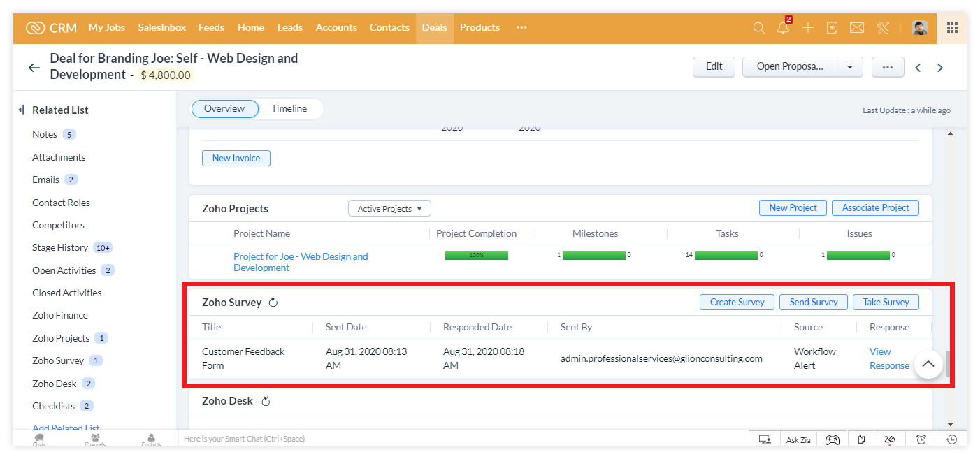Screen dimensions: 980x459
Task: Switch to the Overview view
Action: click(x=224, y=108)
